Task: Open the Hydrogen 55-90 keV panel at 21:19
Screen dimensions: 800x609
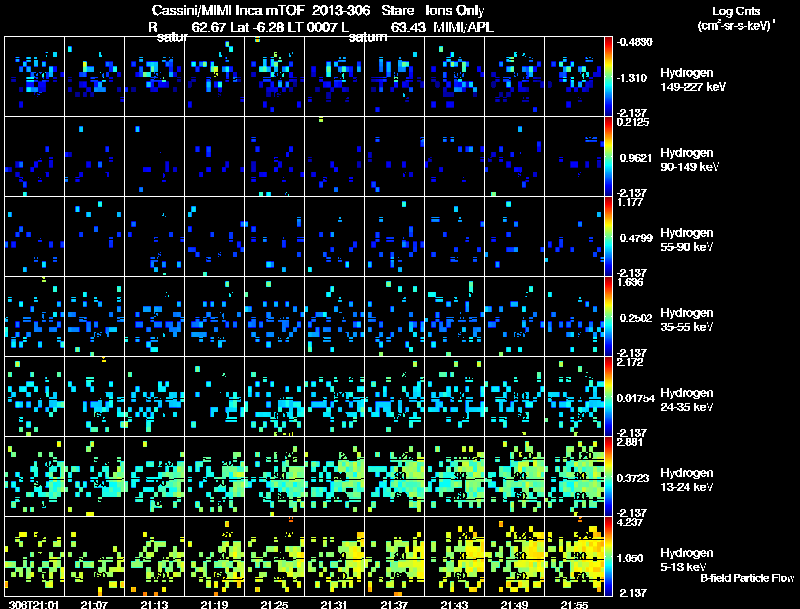Action: click(x=214, y=236)
